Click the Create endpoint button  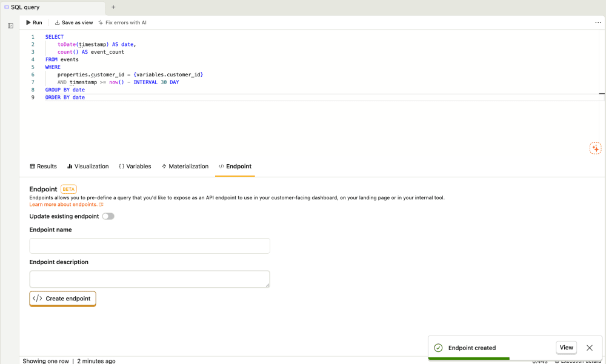[62, 298]
